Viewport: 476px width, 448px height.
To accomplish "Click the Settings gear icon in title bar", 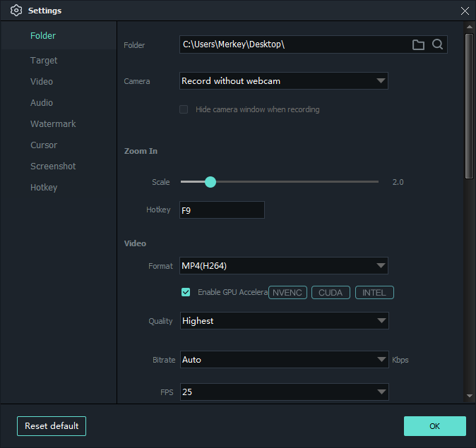I will click(16, 11).
